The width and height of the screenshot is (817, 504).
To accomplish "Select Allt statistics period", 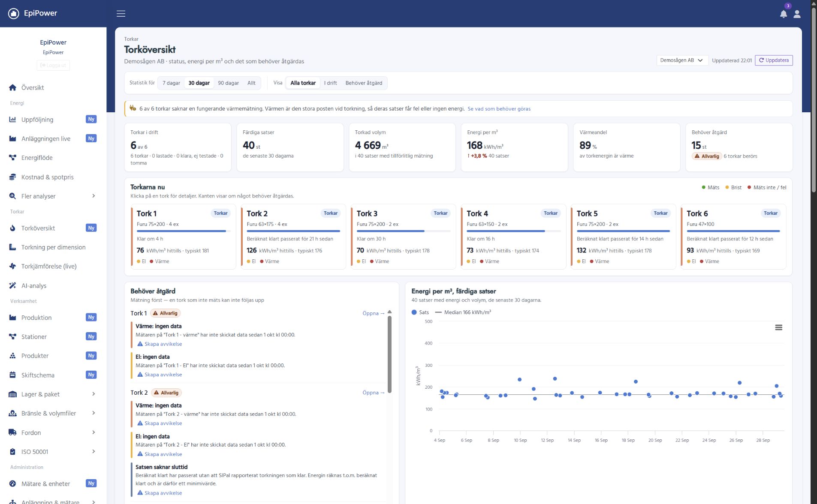I will pyautogui.click(x=251, y=83).
